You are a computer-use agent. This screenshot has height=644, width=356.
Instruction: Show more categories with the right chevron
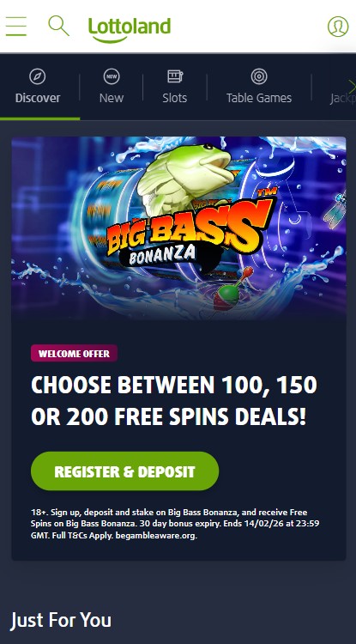(x=352, y=87)
